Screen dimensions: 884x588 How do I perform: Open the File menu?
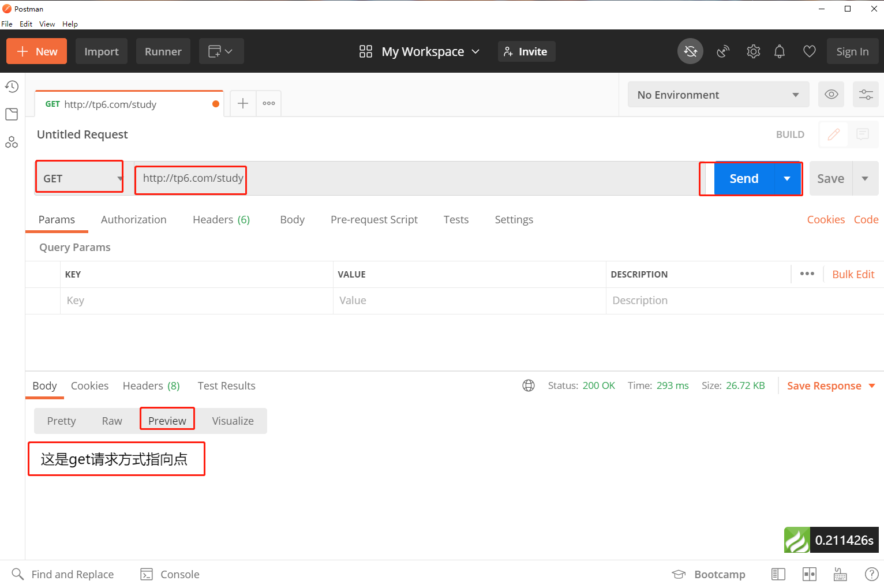(x=7, y=24)
